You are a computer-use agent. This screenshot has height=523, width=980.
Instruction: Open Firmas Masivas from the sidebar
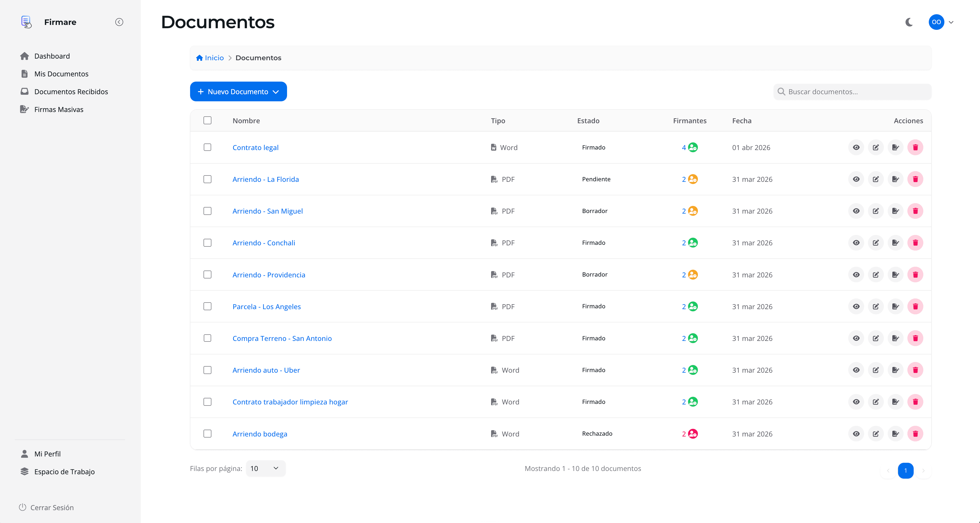(x=58, y=109)
